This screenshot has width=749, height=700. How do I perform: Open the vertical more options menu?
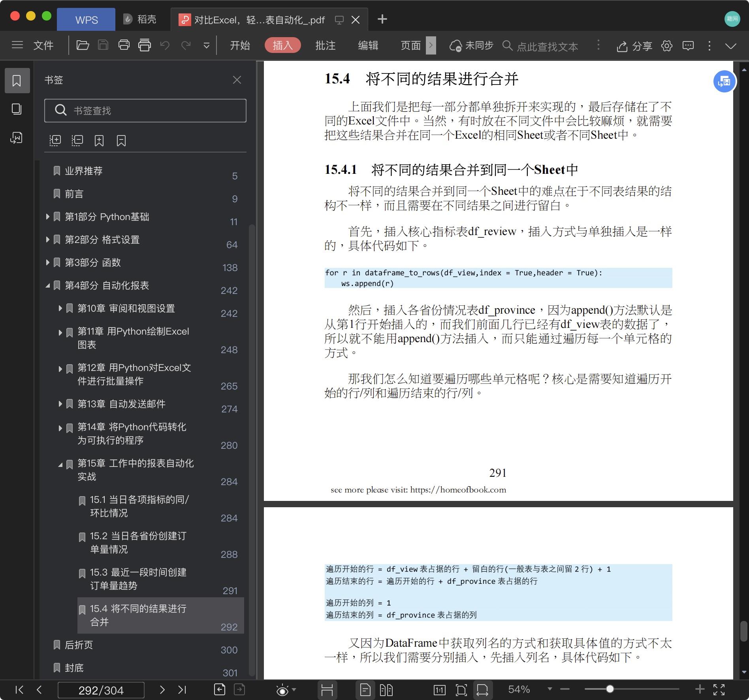point(709,46)
